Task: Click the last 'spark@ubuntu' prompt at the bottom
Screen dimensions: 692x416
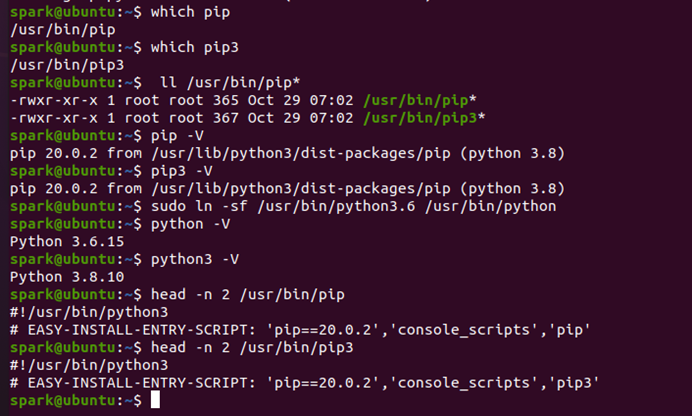Action: 63,401
